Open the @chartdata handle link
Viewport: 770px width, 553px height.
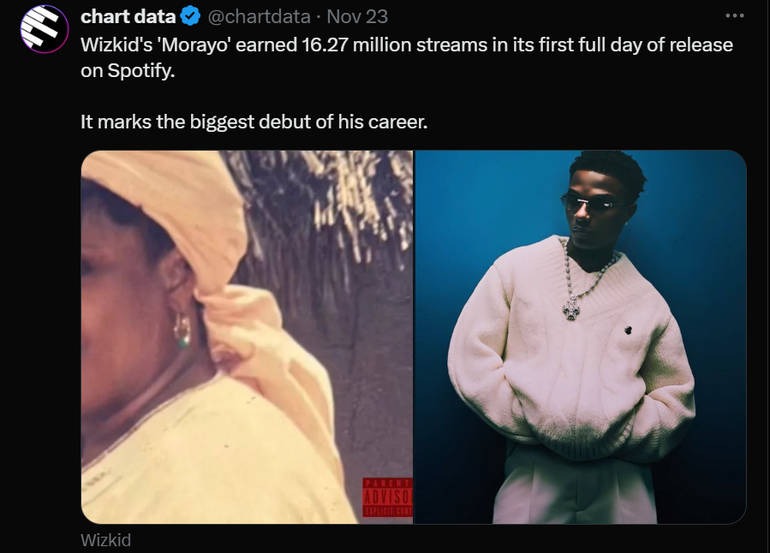pyautogui.click(x=259, y=17)
